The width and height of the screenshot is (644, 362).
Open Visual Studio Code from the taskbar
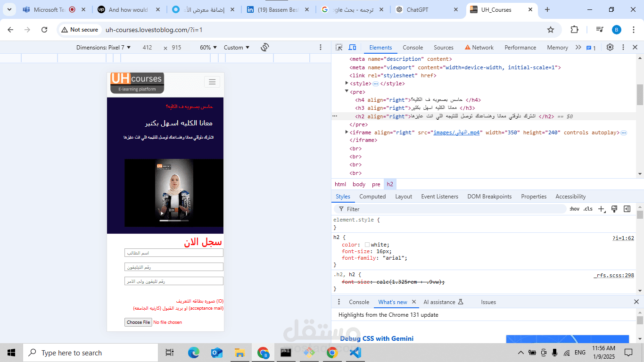pyautogui.click(x=355, y=353)
